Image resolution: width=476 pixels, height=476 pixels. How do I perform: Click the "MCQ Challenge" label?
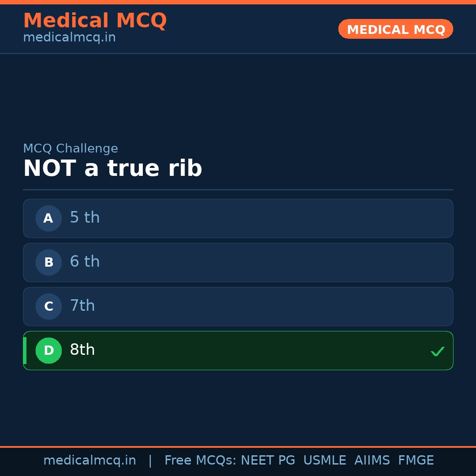(x=71, y=149)
